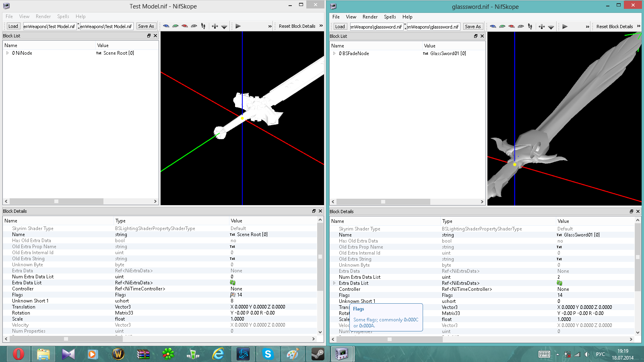The width and height of the screenshot is (644, 362).
Task: Click the Flags flag icon in Test Model details
Action: click(233, 295)
